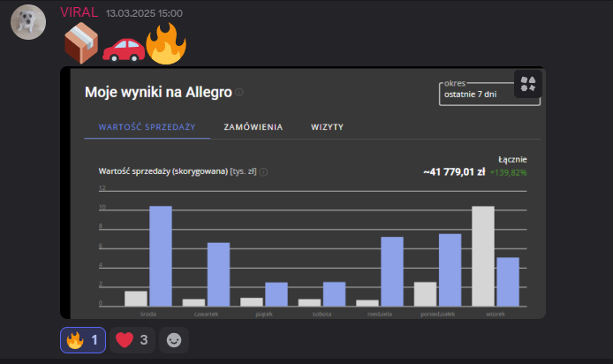Open the add reaction smiley button

click(174, 339)
